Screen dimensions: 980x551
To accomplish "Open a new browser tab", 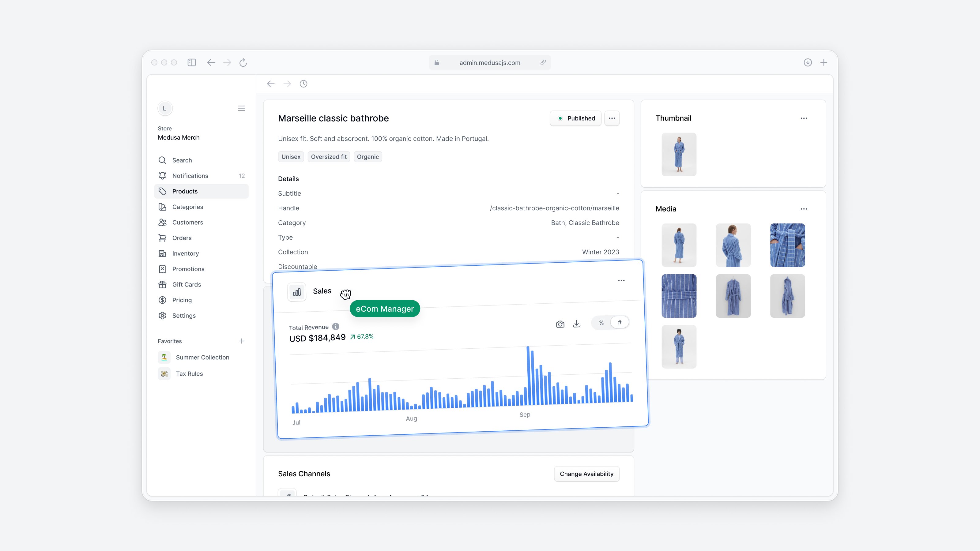I will [x=824, y=62].
